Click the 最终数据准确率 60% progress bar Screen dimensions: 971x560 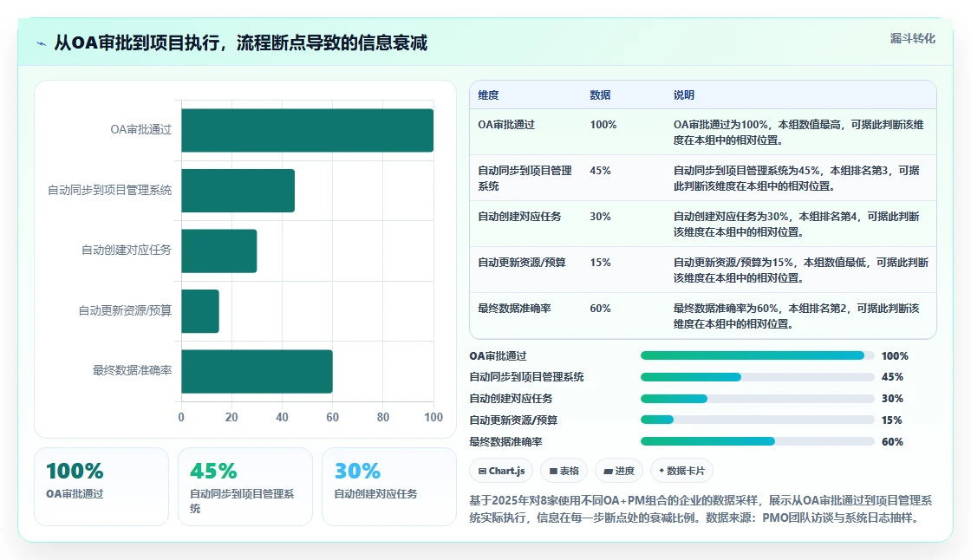(758, 441)
